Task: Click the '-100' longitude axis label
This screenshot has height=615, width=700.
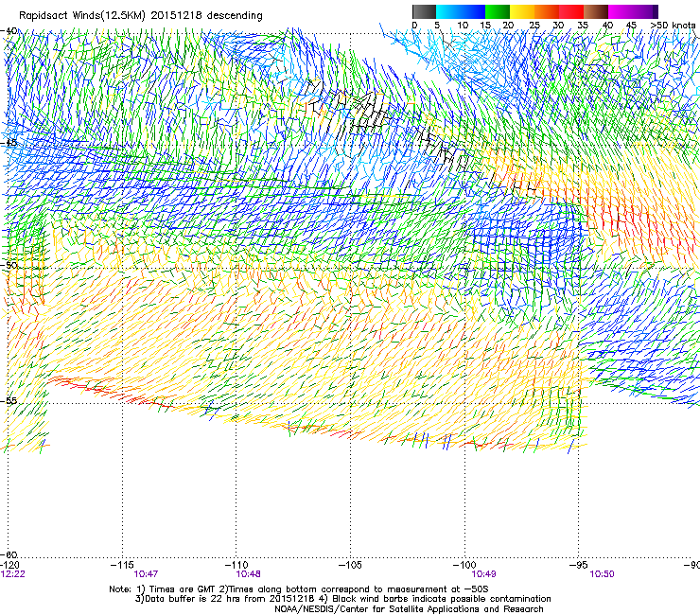Action: click(x=464, y=565)
